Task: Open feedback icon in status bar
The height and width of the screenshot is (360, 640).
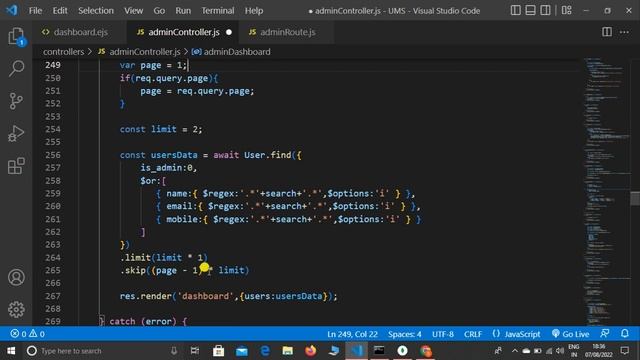Action: (x=605, y=333)
